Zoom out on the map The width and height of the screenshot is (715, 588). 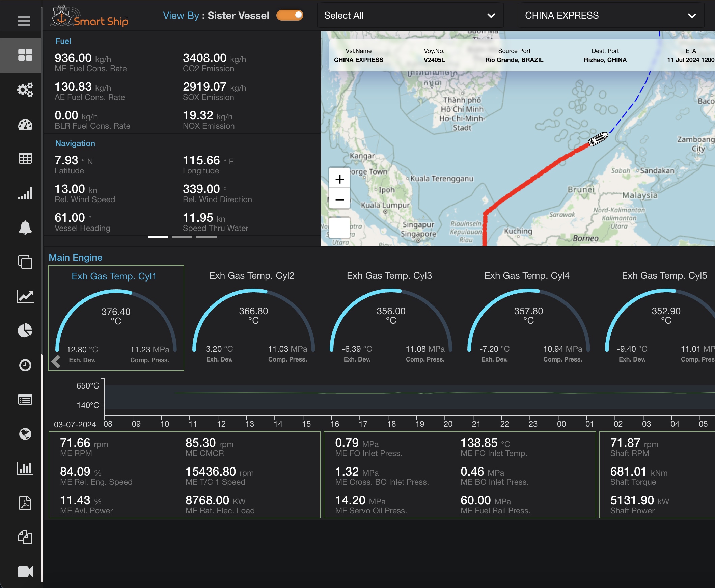tap(339, 199)
